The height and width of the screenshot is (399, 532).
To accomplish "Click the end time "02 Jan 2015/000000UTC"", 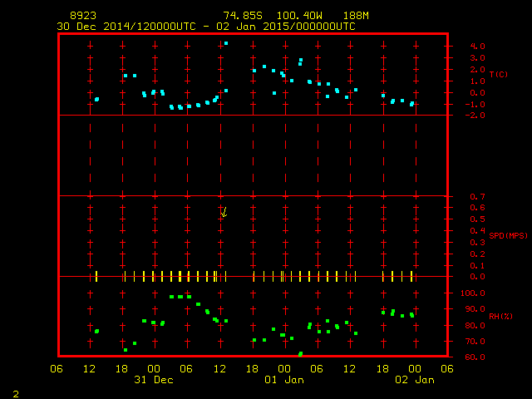I will [286, 27].
